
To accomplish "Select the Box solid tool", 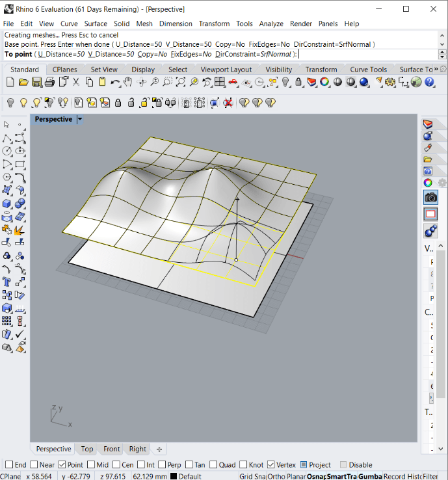I will (7, 204).
